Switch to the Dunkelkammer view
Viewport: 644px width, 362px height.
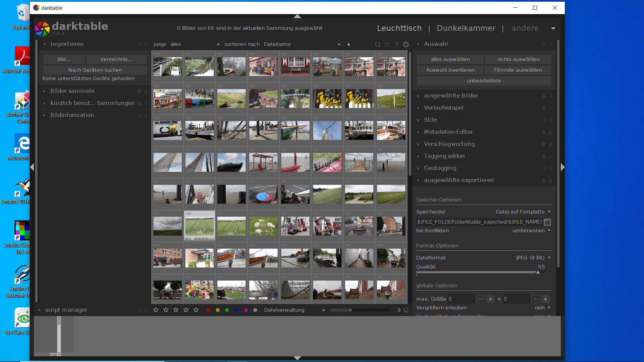coord(466,28)
